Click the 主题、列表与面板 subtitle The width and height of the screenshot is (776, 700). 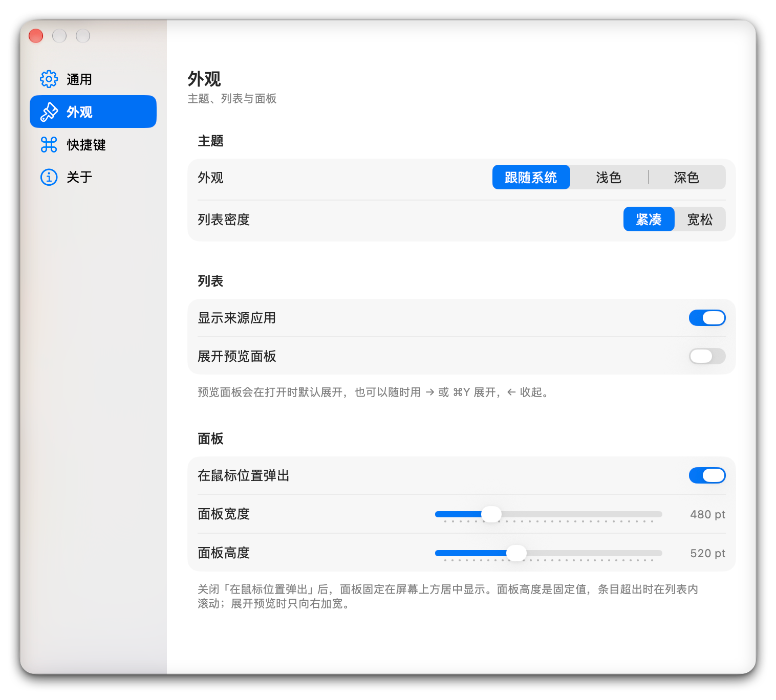(232, 98)
